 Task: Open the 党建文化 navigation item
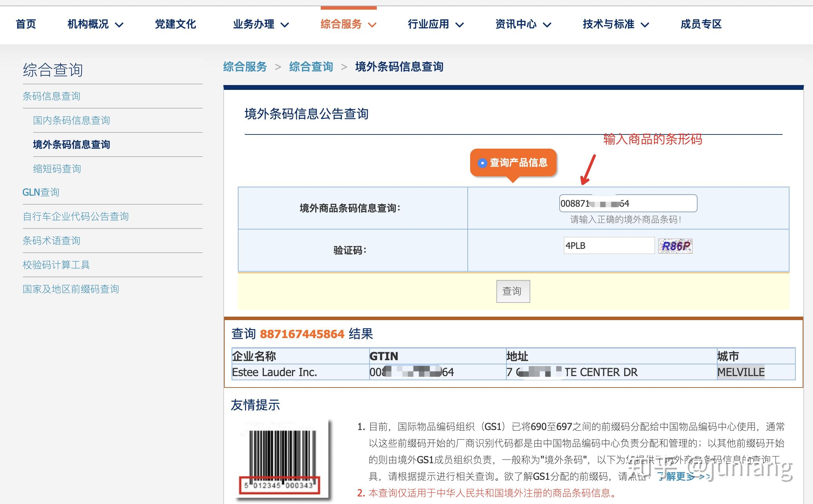175,24
